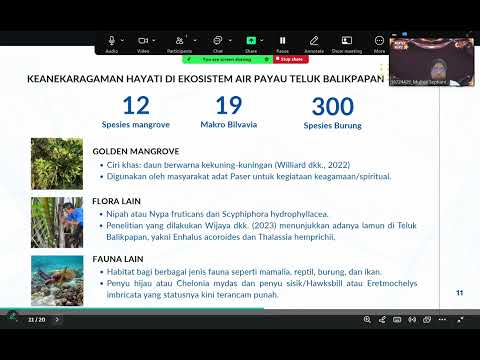
Task: Click slide page number 11 at right
Action: click(x=460, y=293)
